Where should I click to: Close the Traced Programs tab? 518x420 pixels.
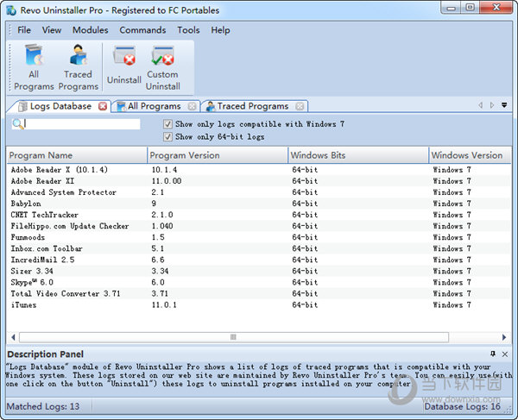click(x=300, y=106)
